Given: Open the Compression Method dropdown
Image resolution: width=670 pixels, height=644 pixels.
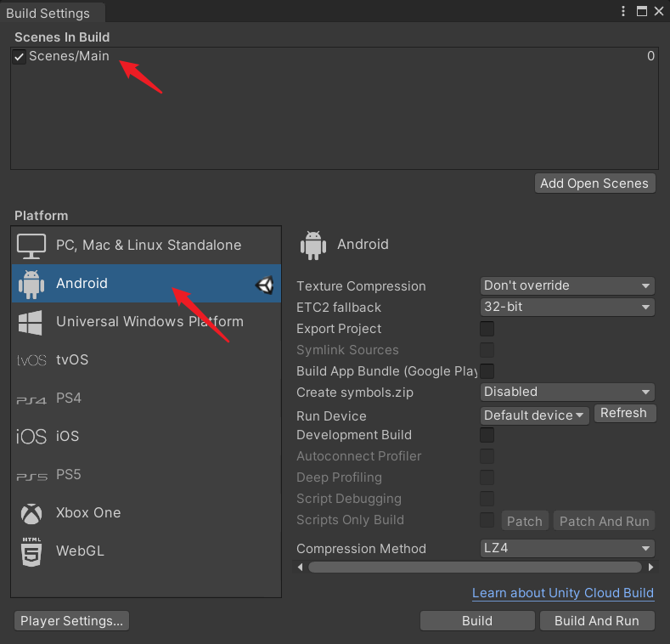Looking at the screenshot, I should click(x=567, y=548).
